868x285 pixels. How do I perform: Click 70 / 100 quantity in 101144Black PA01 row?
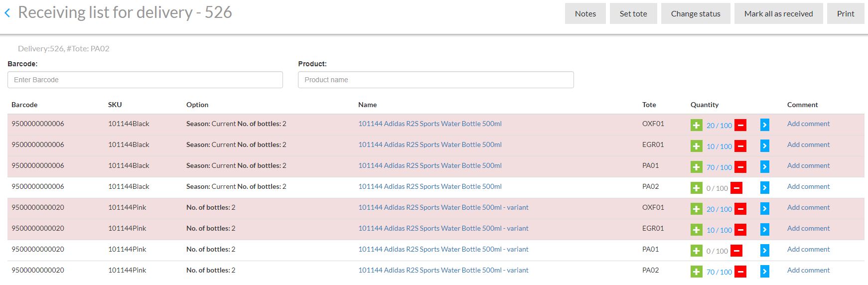(x=719, y=167)
